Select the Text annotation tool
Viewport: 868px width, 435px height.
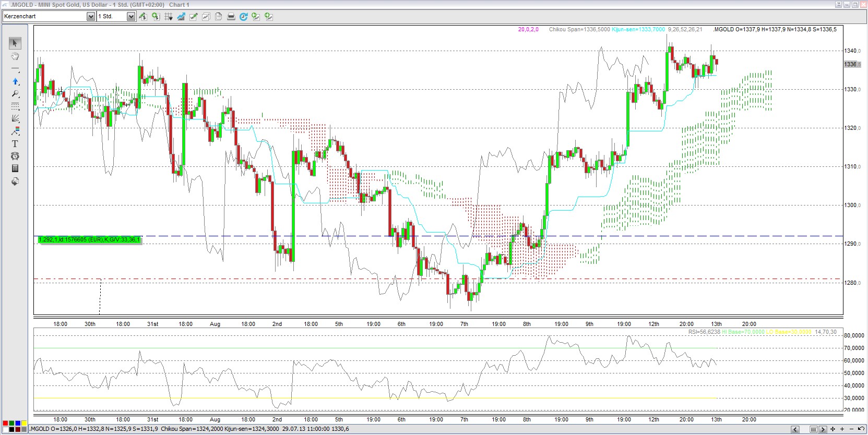[x=15, y=143]
